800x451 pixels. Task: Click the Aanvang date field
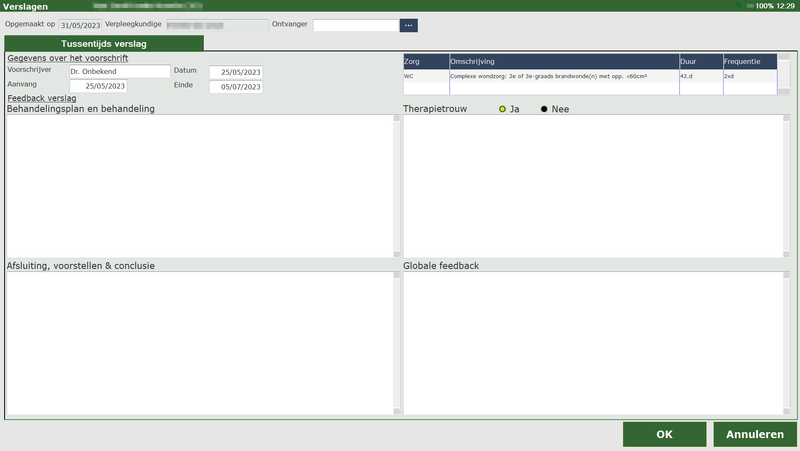[98, 86]
